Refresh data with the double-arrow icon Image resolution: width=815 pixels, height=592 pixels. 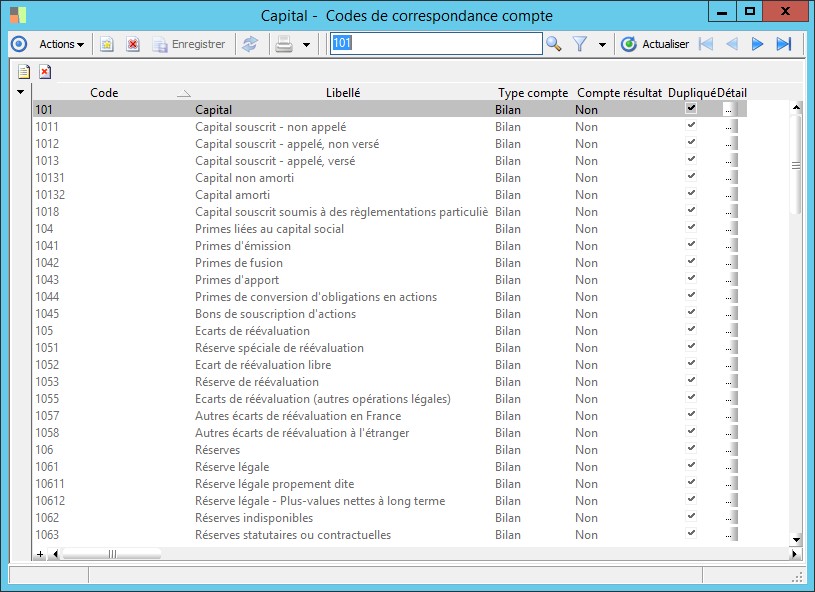[250, 44]
